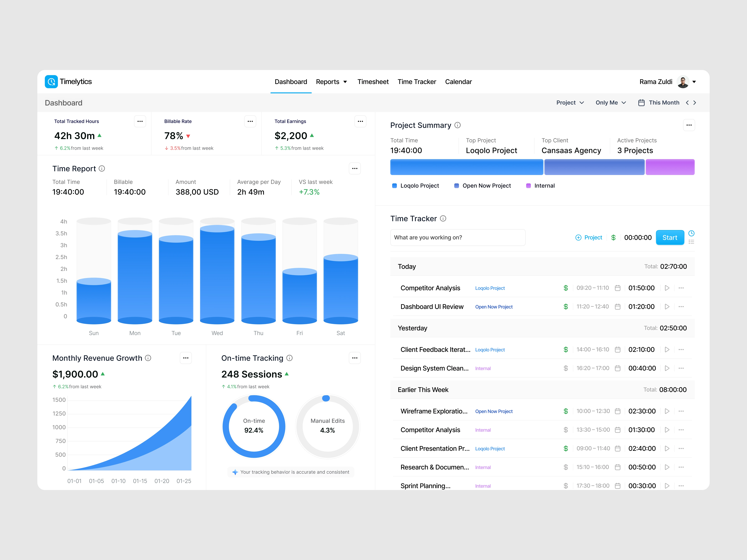Toggle billable dollar sign in tracker bar
The width and height of the screenshot is (747, 560).
(613, 238)
